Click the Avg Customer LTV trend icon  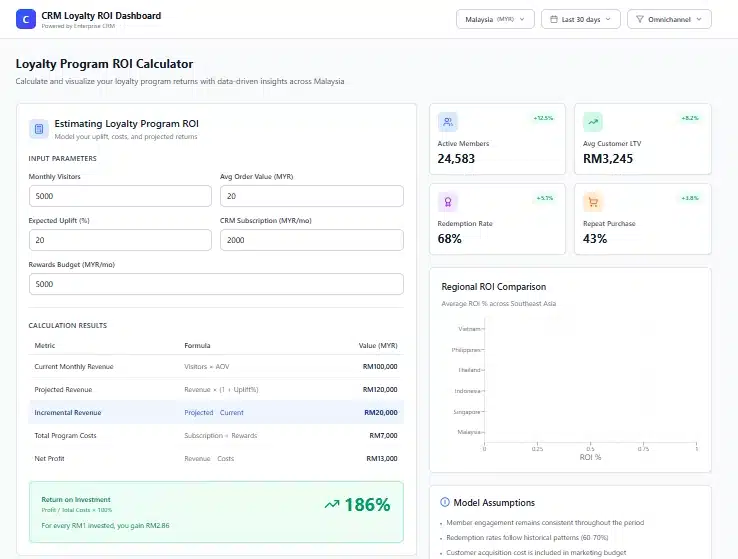click(593, 122)
